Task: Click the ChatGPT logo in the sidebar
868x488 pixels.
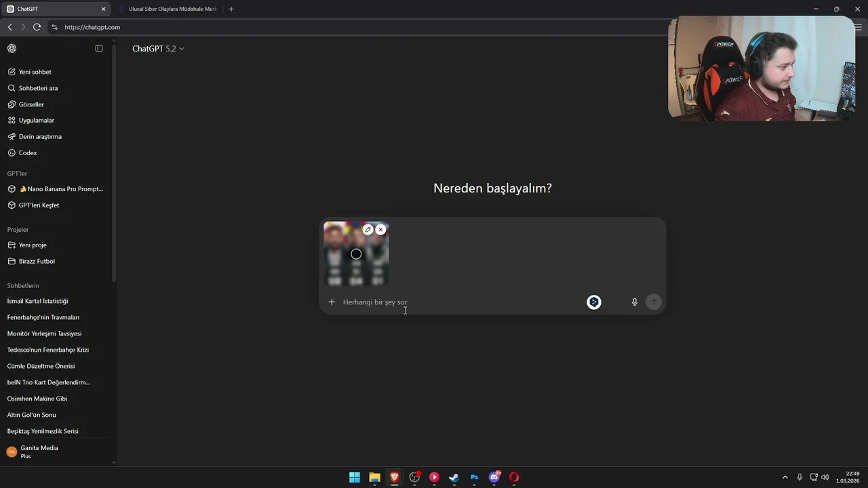Action: tap(12, 48)
